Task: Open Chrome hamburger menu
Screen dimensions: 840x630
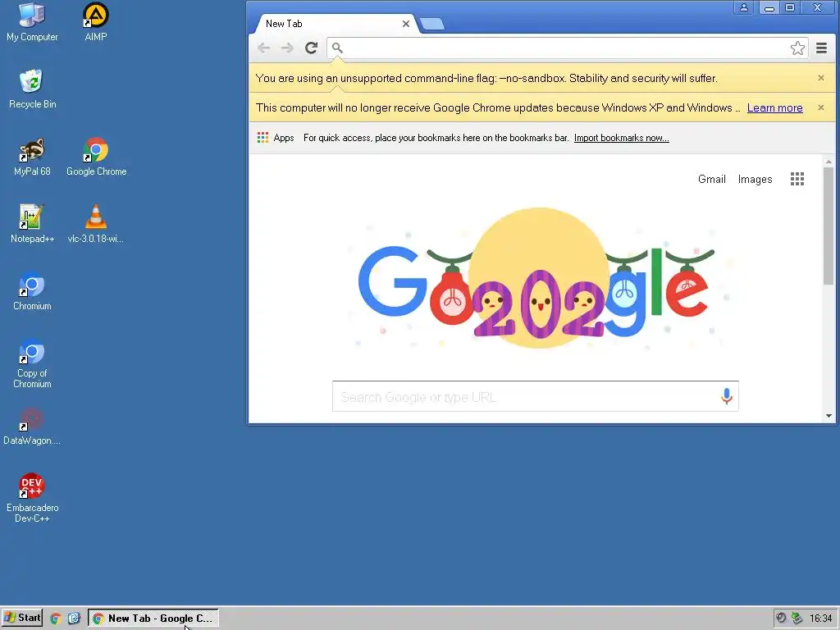Action: pyautogui.click(x=821, y=48)
